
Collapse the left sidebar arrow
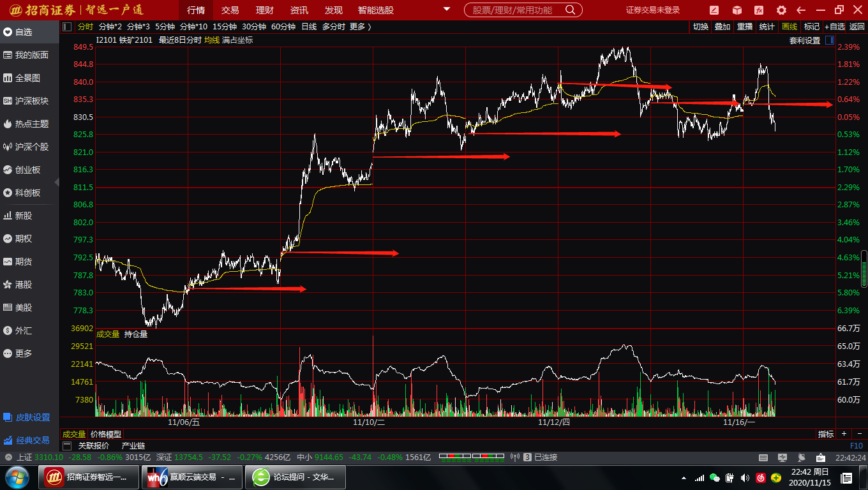57,182
